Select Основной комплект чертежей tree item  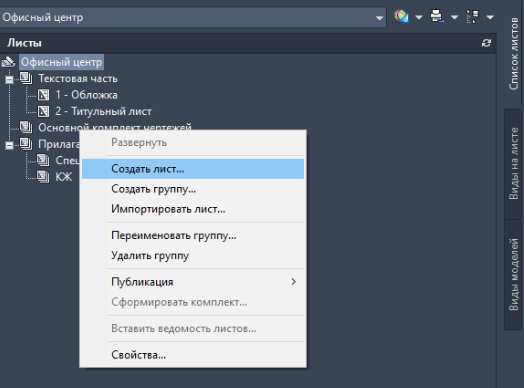point(115,127)
